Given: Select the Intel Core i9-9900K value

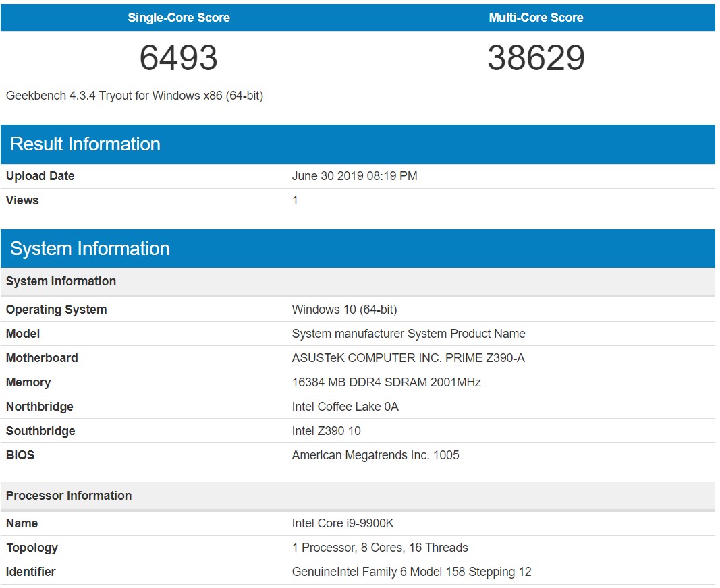Looking at the screenshot, I should coord(343,523).
